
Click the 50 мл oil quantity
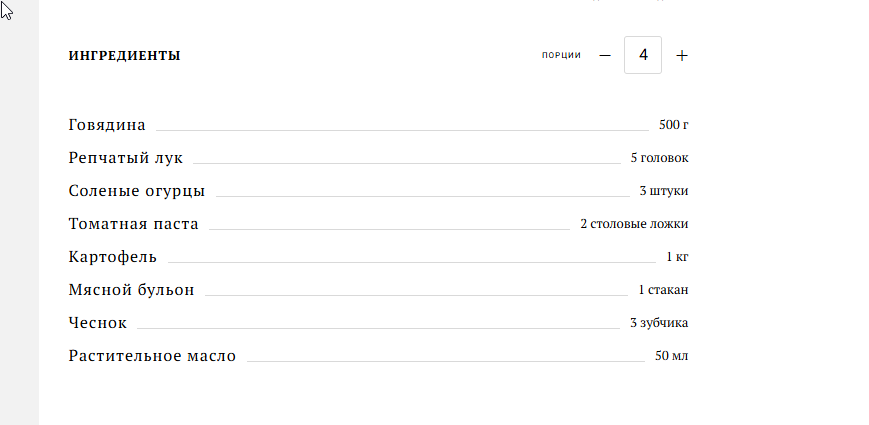point(672,356)
